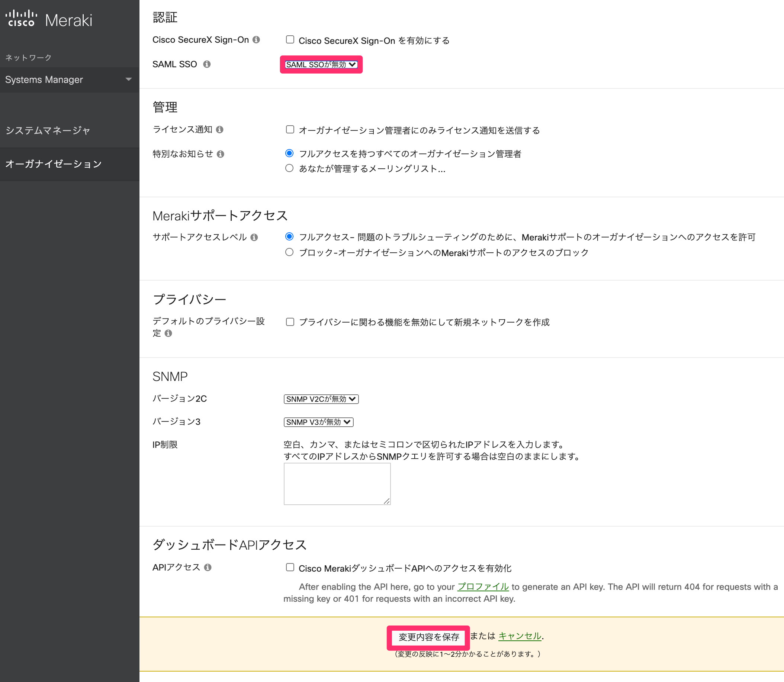Click the SNMP IP制限 text area
Image resolution: width=784 pixels, height=682 pixels.
coord(337,484)
